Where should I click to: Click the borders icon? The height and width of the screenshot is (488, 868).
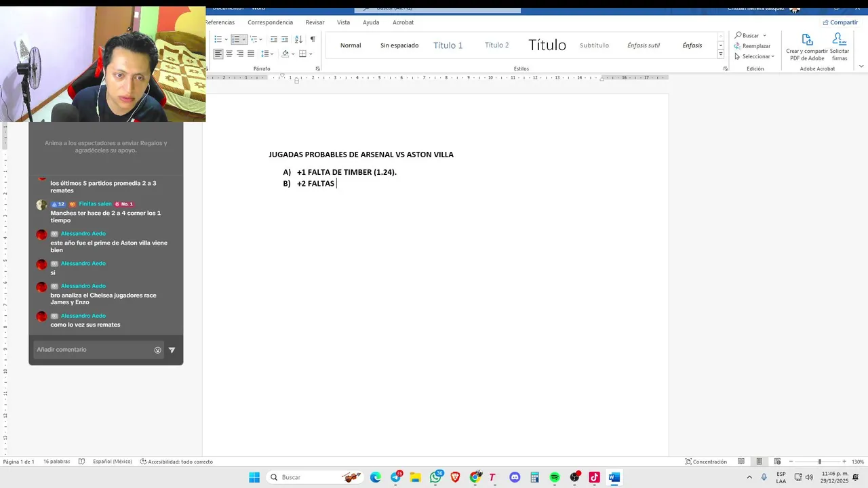(x=302, y=54)
